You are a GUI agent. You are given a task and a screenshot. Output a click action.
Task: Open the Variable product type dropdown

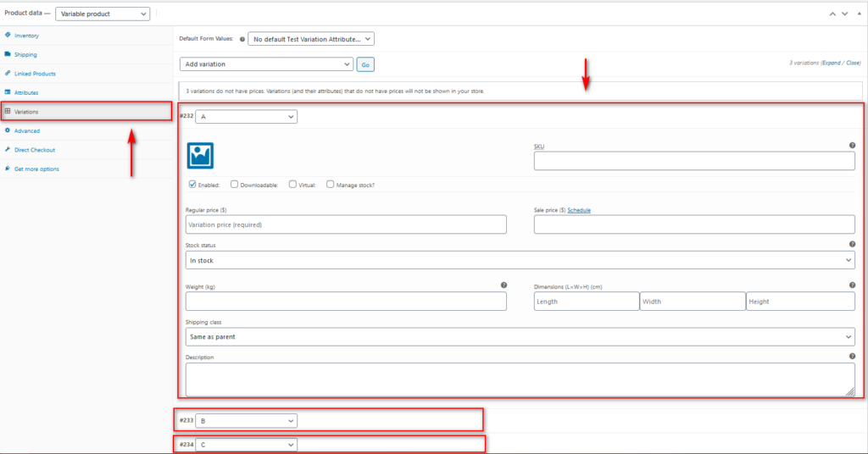point(103,14)
